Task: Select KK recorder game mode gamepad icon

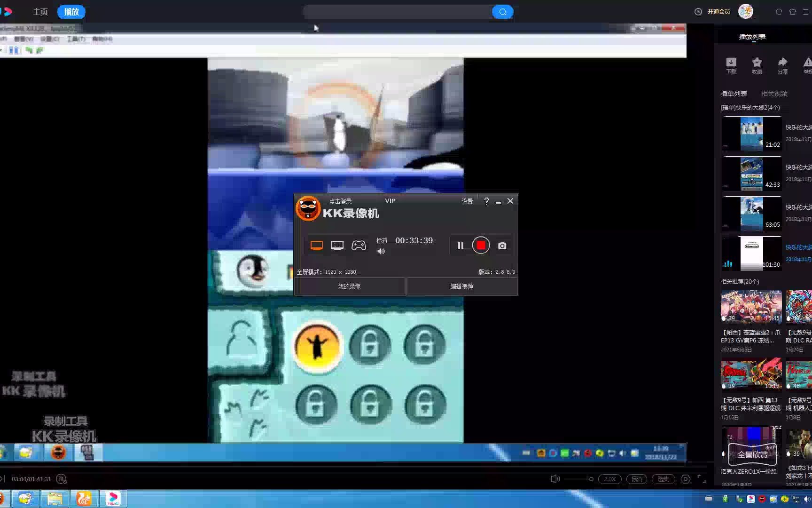Action: click(359, 246)
